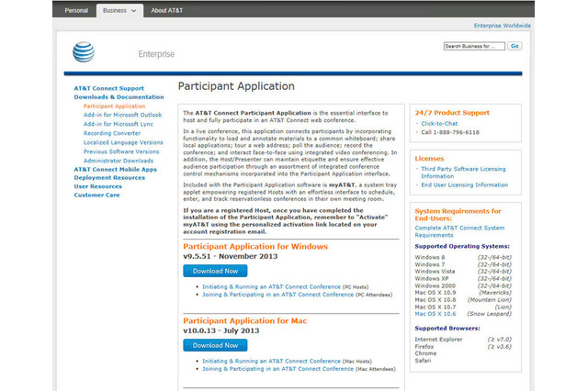Click the Firefox browser entry

click(424, 347)
